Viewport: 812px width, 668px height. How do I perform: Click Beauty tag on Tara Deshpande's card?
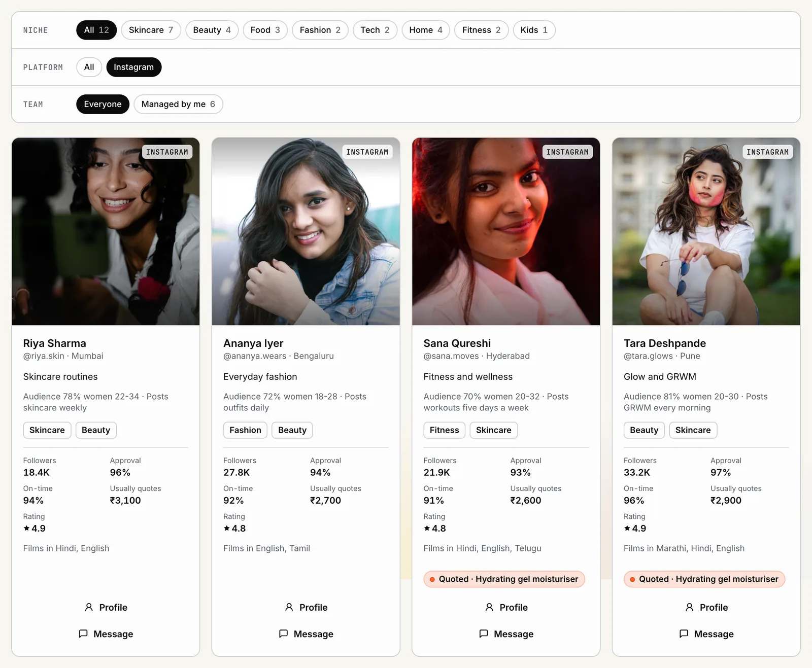click(x=644, y=430)
